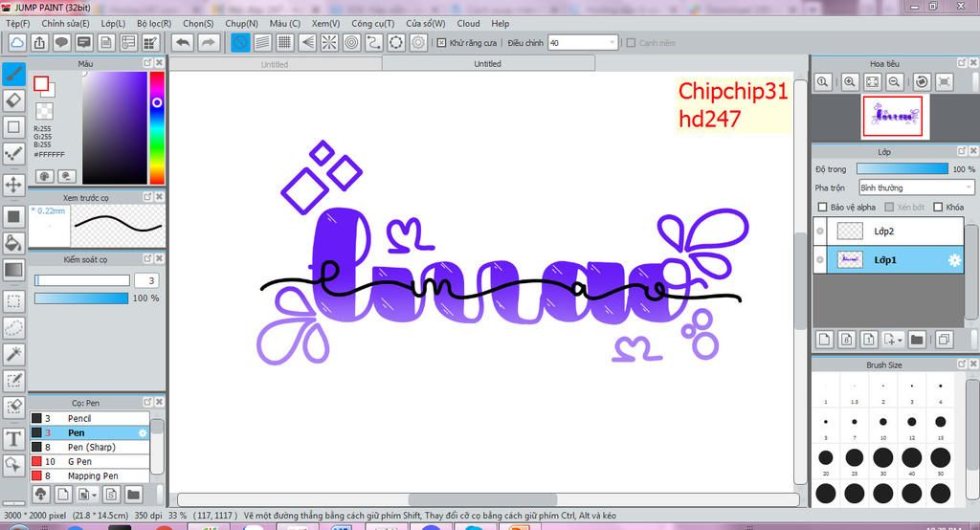Select the Gradient tool
The image size is (980, 530).
point(13,270)
